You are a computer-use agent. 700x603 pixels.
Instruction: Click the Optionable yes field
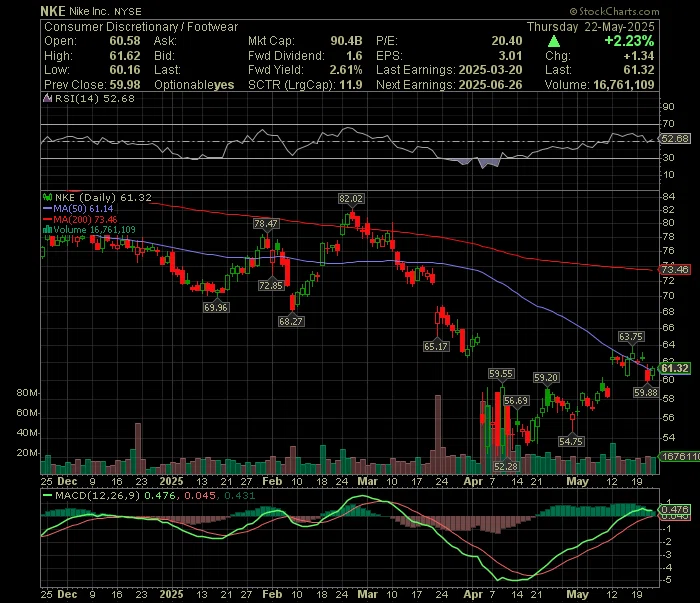[x=194, y=85]
